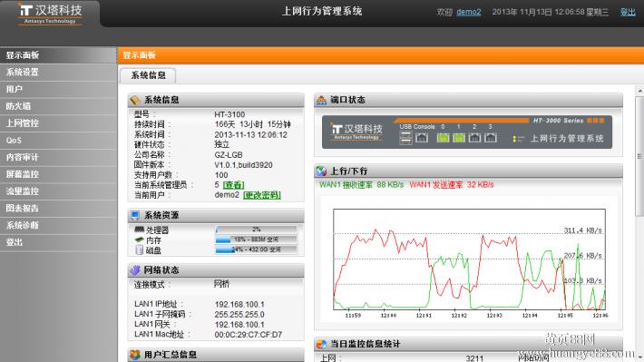Click the 上行/下行 globe icon
The image size is (644, 362).
(x=321, y=171)
